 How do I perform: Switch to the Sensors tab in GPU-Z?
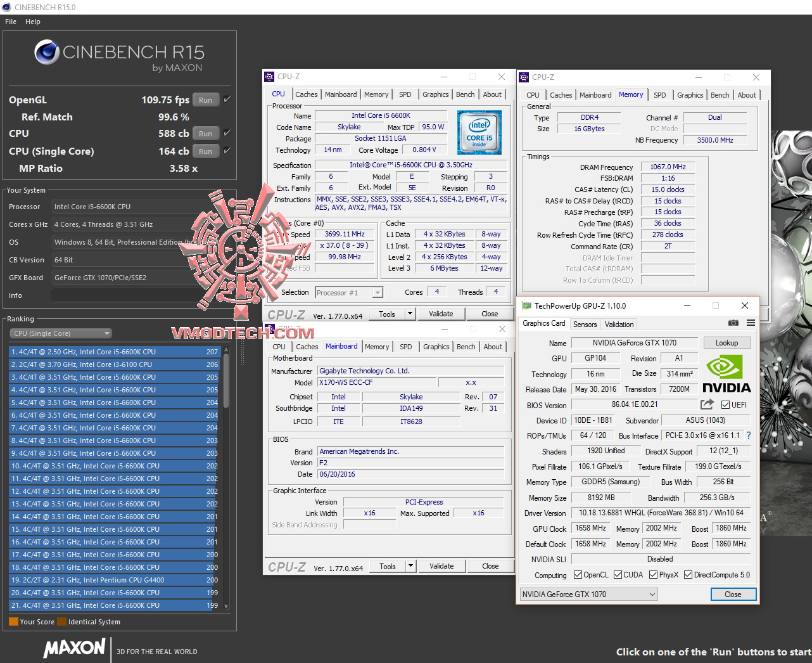[x=584, y=324]
